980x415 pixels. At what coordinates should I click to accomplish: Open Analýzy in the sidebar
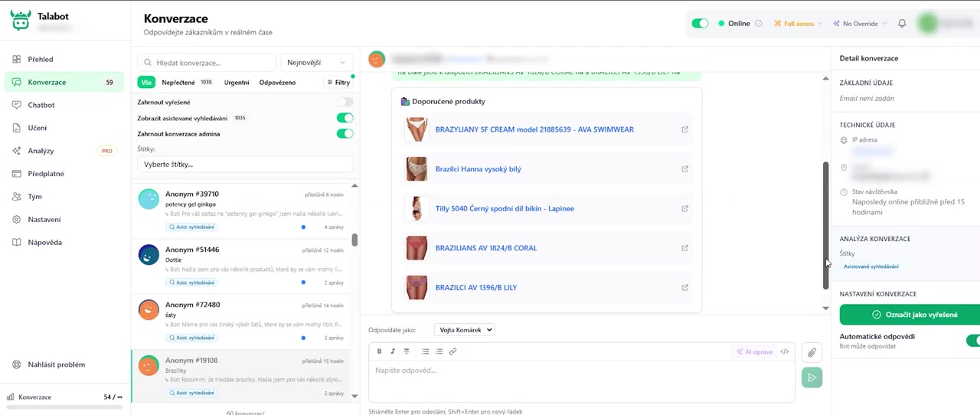pyautogui.click(x=41, y=151)
